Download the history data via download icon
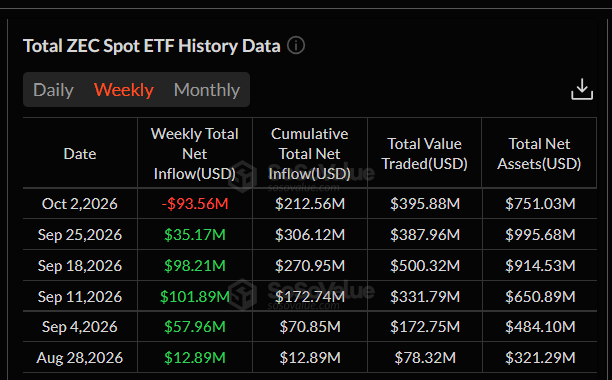612x380 pixels. 582,89
